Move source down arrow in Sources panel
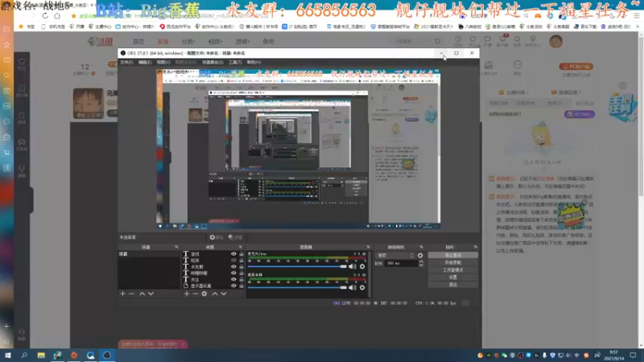Viewport: 644px width, 362px height. (224, 294)
